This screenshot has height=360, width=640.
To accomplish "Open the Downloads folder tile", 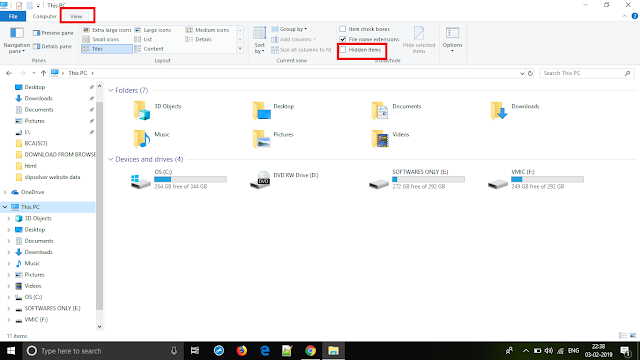I will click(515, 110).
